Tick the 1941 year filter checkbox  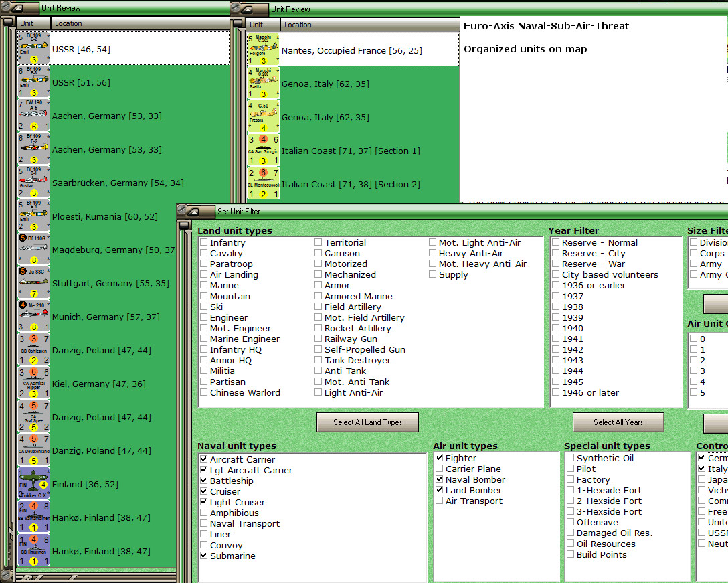click(555, 338)
